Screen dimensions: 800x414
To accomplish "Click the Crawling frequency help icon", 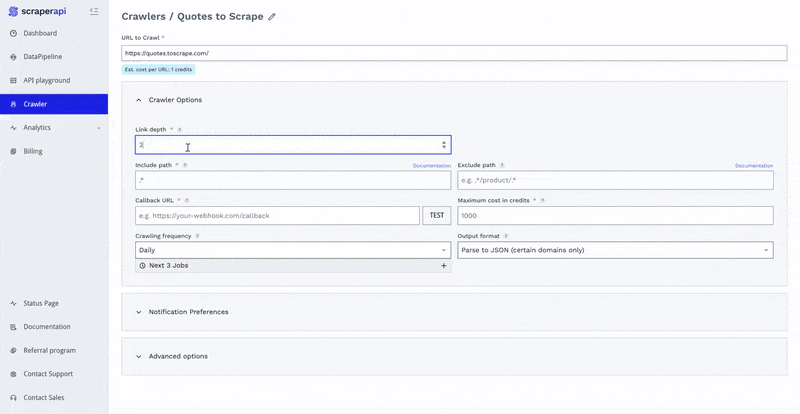I will coord(197,236).
